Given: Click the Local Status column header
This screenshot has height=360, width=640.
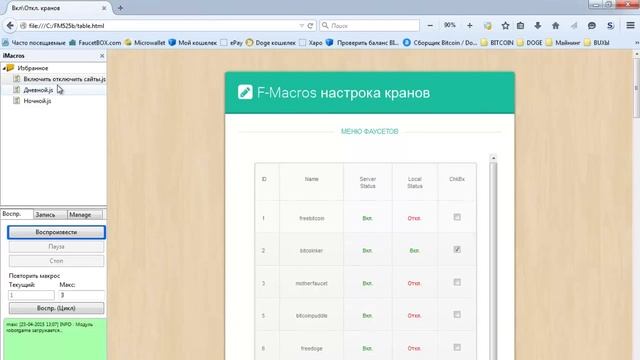Looking at the screenshot, I should (x=415, y=182).
